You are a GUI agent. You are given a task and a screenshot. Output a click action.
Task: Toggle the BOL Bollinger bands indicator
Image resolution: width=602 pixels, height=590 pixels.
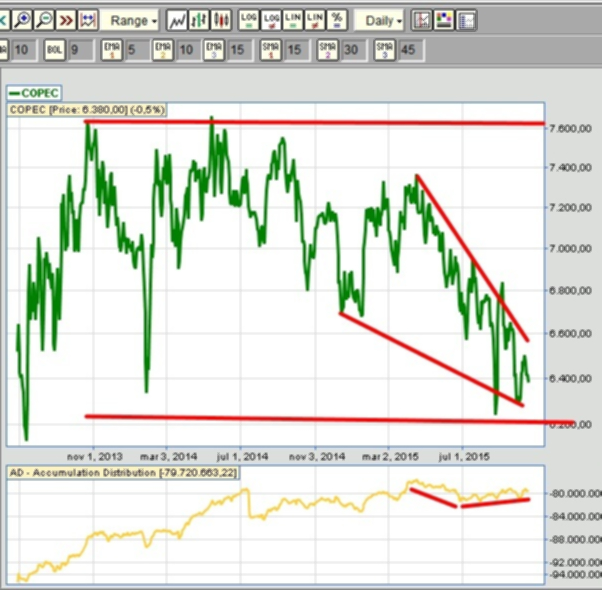pyautogui.click(x=55, y=50)
